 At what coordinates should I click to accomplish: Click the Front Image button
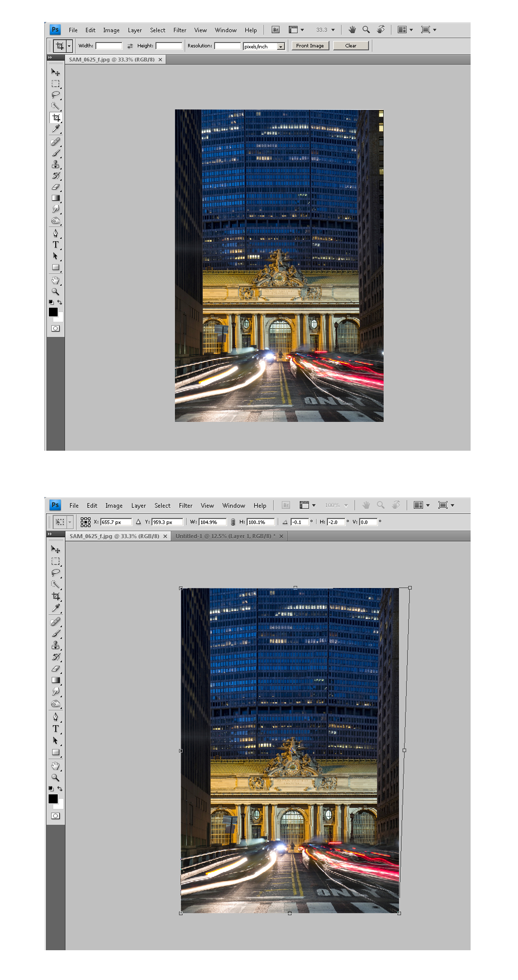(310, 46)
